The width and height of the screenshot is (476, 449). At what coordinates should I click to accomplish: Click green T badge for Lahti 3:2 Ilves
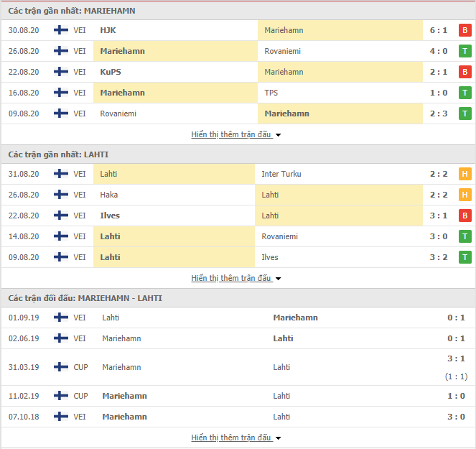tap(465, 257)
